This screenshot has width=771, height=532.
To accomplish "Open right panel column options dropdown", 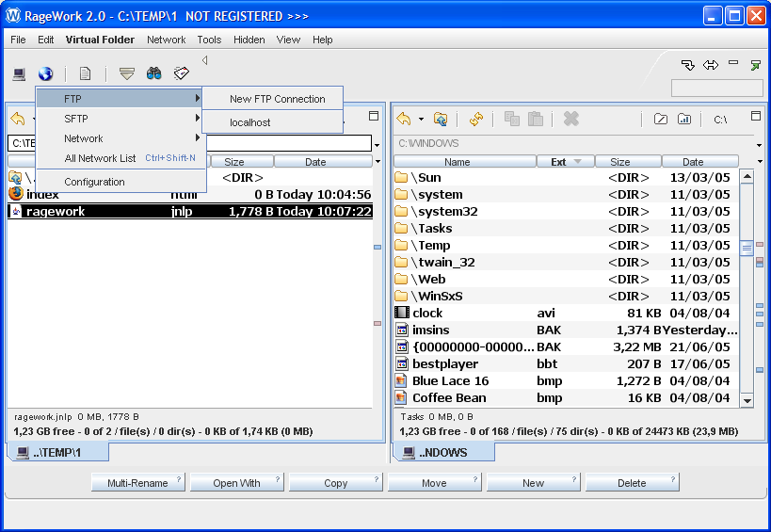I will click(x=760, y=161).
